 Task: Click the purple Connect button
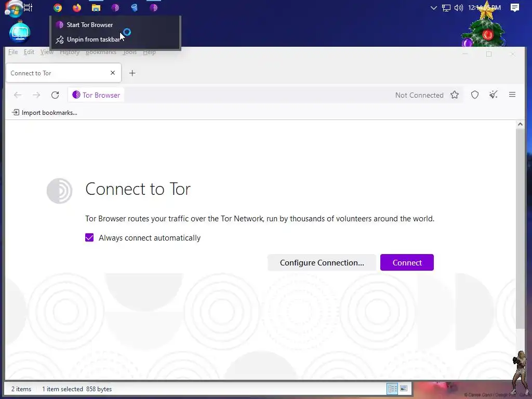click(407, 262)
